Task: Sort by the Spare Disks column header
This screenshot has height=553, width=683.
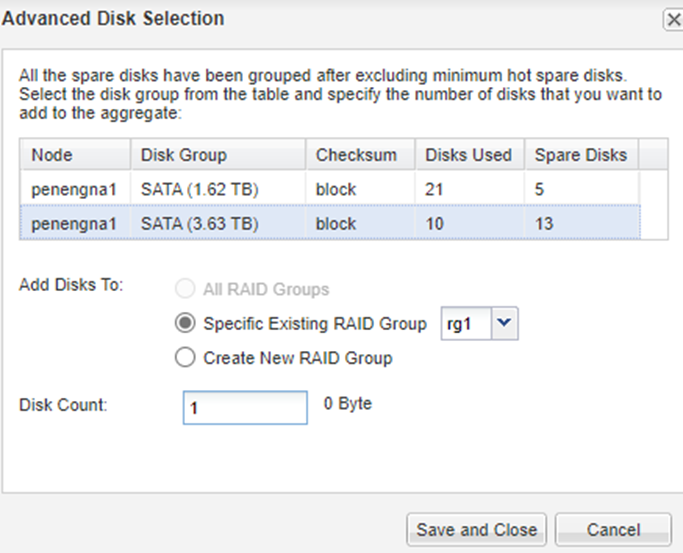Action: pyautogui.click(x=581, y=155)
